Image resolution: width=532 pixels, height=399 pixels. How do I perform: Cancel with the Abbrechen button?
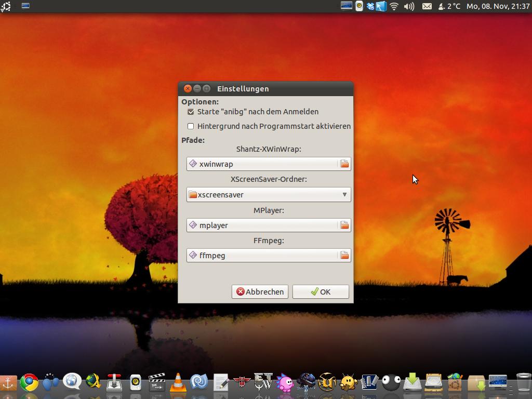260,292
